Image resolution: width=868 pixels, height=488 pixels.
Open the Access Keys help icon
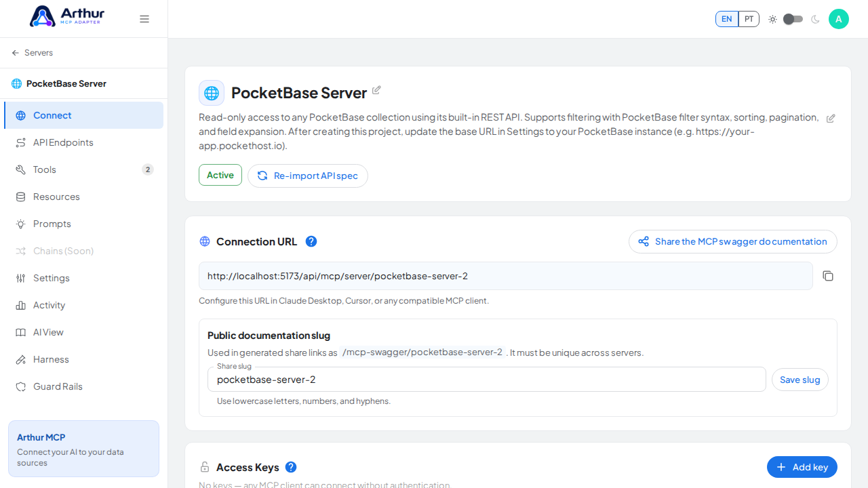(291, 467)
